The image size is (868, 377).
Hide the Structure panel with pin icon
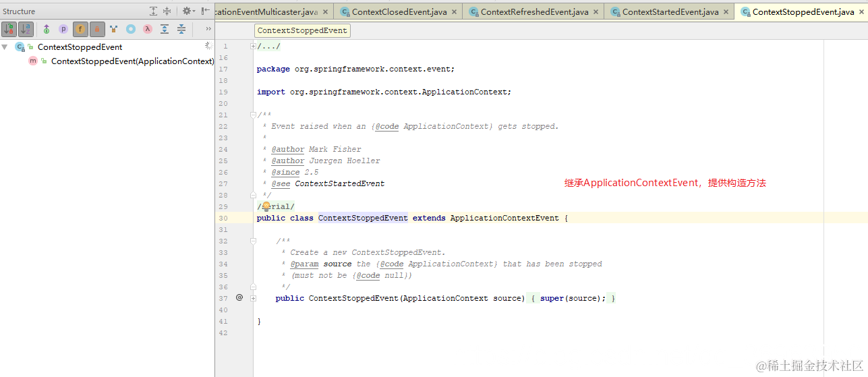[x=205, y=11]
